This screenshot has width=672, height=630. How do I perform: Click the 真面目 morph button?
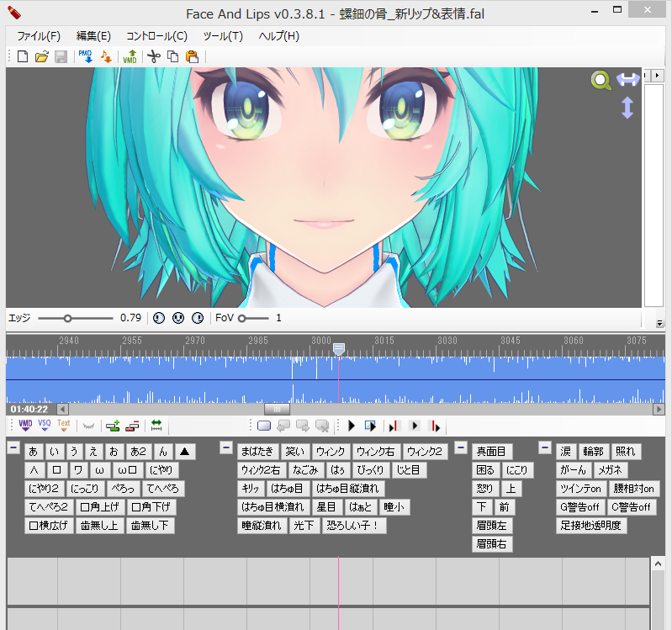pyautogui.click(x=491, y=452)
